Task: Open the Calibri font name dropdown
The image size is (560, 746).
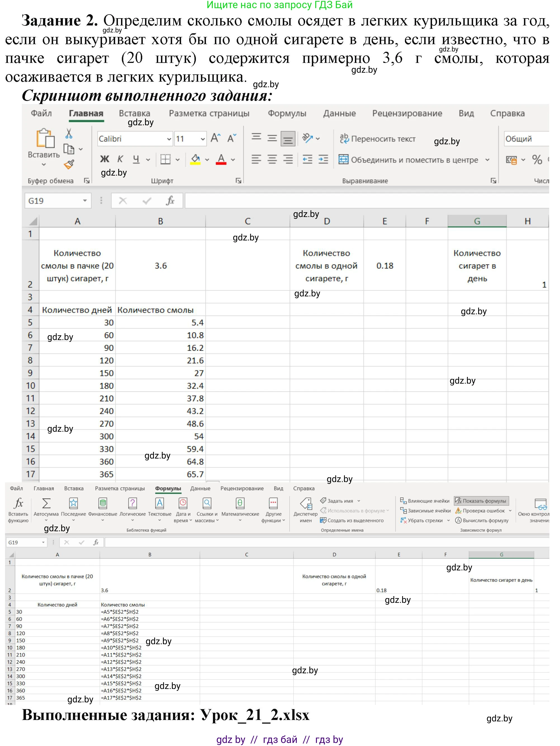Action: coord(169,139)
